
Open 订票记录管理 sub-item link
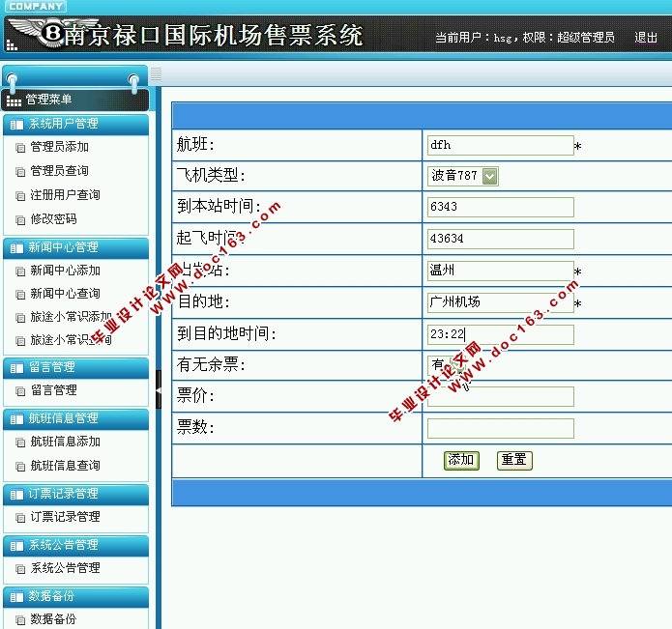point(65,517)
